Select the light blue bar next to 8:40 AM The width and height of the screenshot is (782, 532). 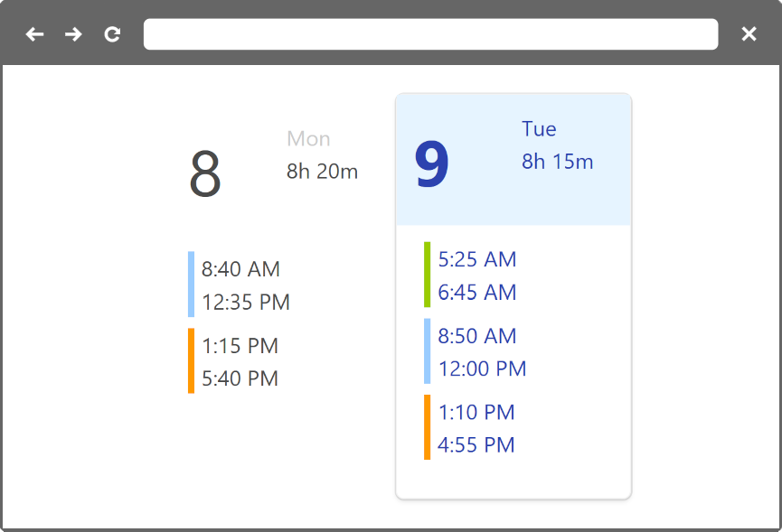190,283
